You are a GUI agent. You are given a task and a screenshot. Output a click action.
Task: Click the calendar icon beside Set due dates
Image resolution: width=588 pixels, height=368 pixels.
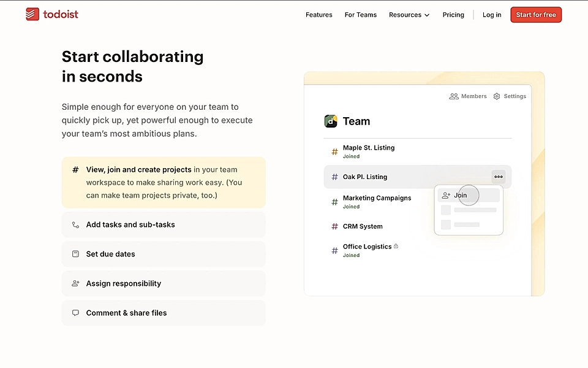(x=75, y=254)
